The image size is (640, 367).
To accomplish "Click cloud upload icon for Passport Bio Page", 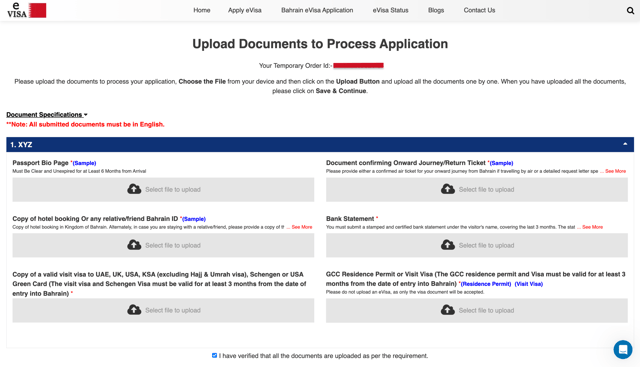I will 134,189.
